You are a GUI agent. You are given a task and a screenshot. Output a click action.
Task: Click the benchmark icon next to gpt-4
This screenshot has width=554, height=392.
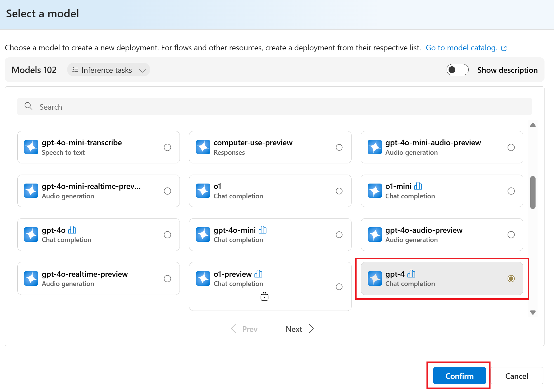pyautogui.click(x=411, y=274)
